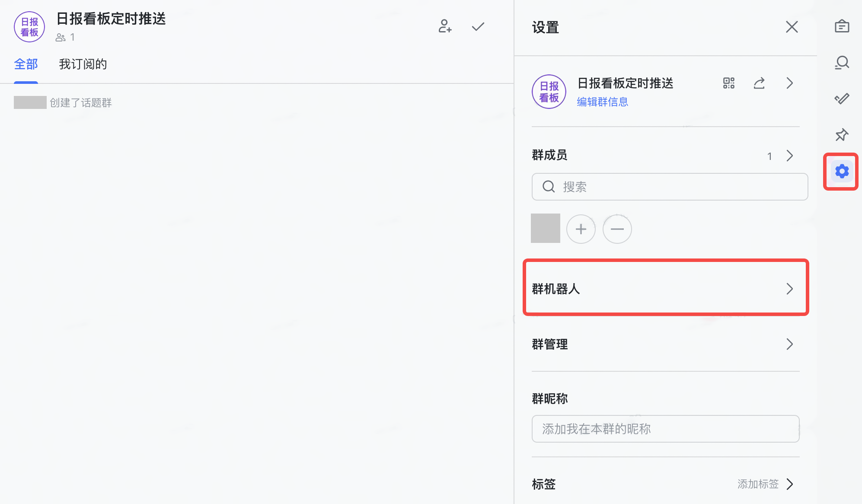The height and width of the screenshot is (504, 862).
Task: Click 编辑群信息 link
Action: tap(602, 102)
